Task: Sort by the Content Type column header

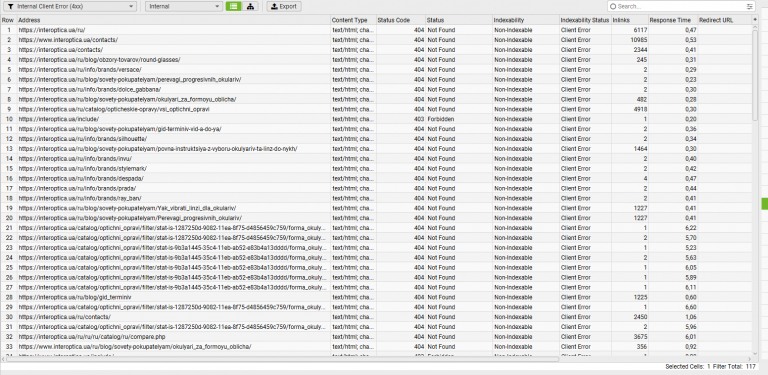Action: click(353, 20)
